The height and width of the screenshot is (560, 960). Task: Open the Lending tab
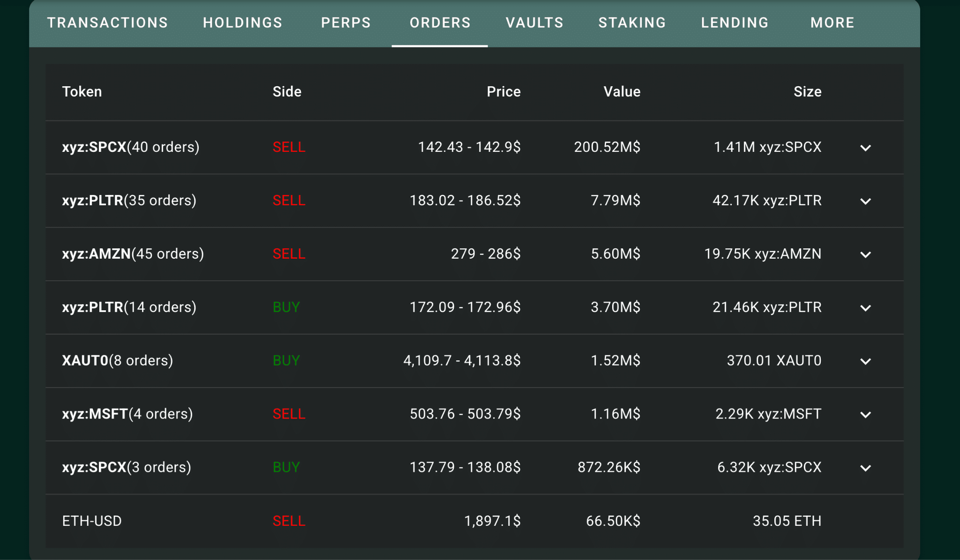735,22
